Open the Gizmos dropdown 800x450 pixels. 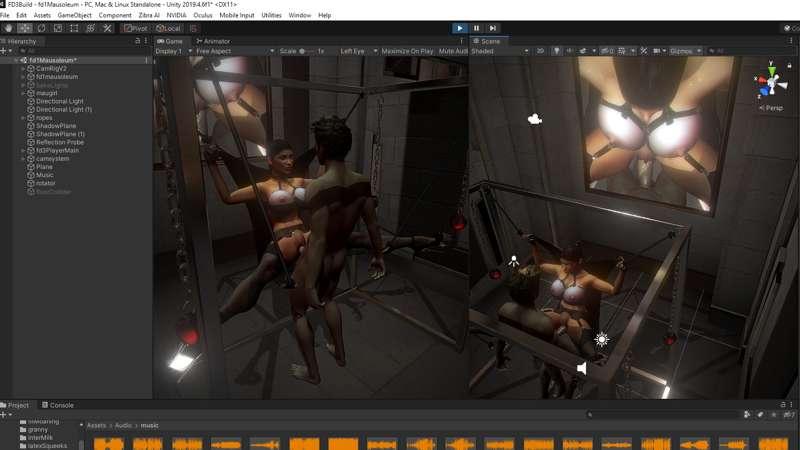685,51
